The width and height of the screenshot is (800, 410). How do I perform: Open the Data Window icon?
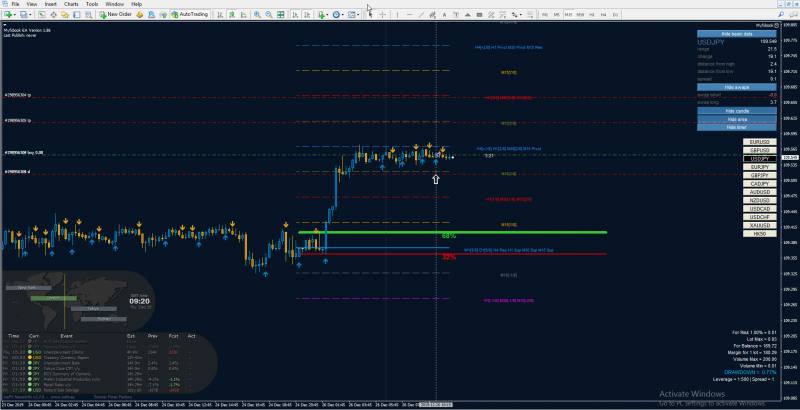click(53, 15)
